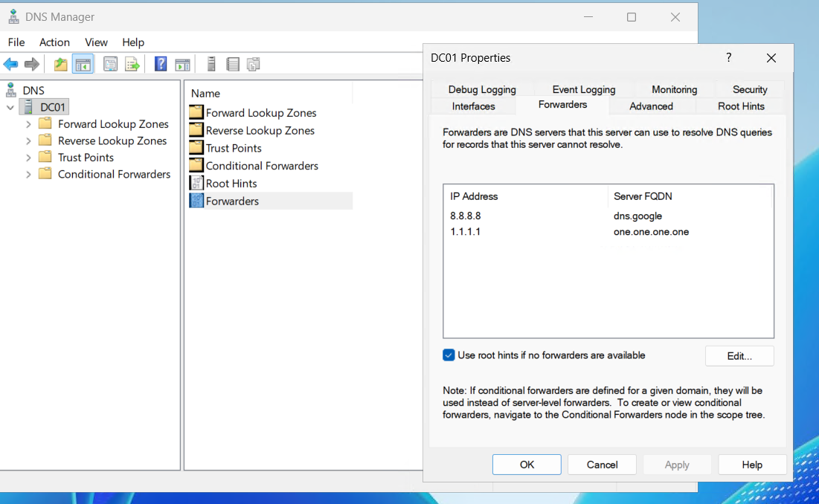Click the Cancel button

tap(602, 465)
